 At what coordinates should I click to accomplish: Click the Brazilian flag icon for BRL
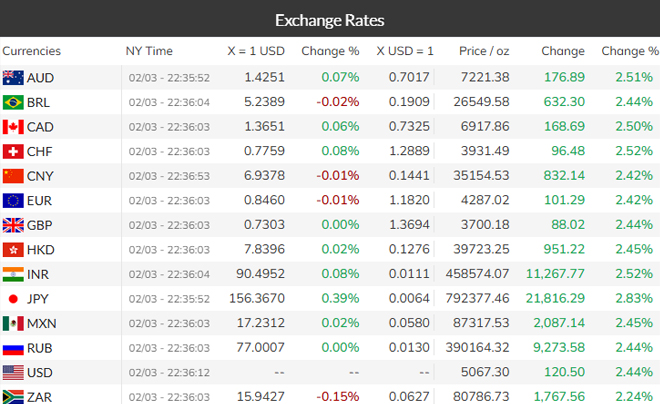coord(13,102)
